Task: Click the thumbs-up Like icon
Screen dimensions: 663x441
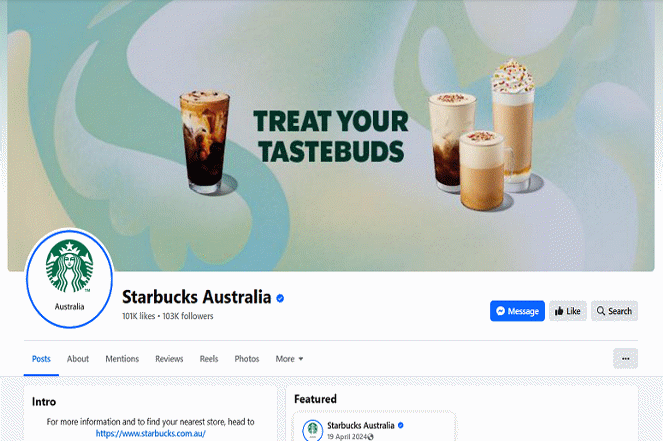Action: (559, 311)
